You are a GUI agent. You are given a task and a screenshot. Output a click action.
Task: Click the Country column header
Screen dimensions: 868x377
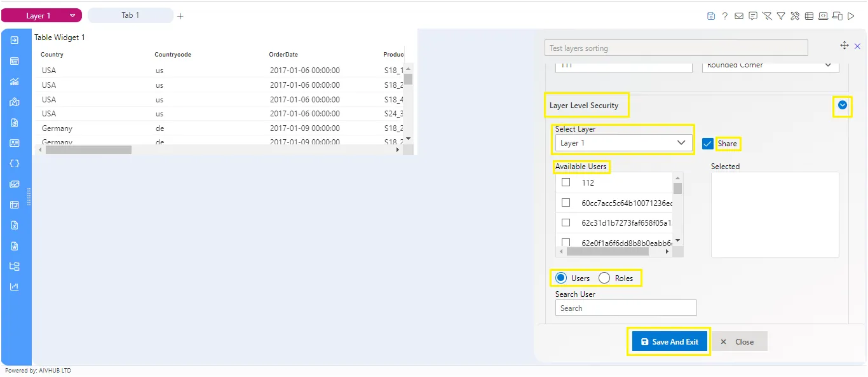pyautogui.click(x=52, y=55)
